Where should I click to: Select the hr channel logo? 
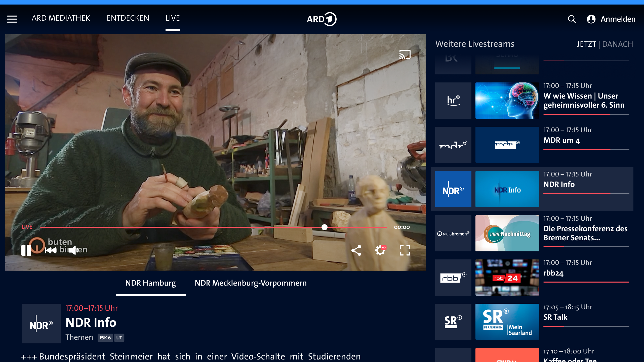453,101
